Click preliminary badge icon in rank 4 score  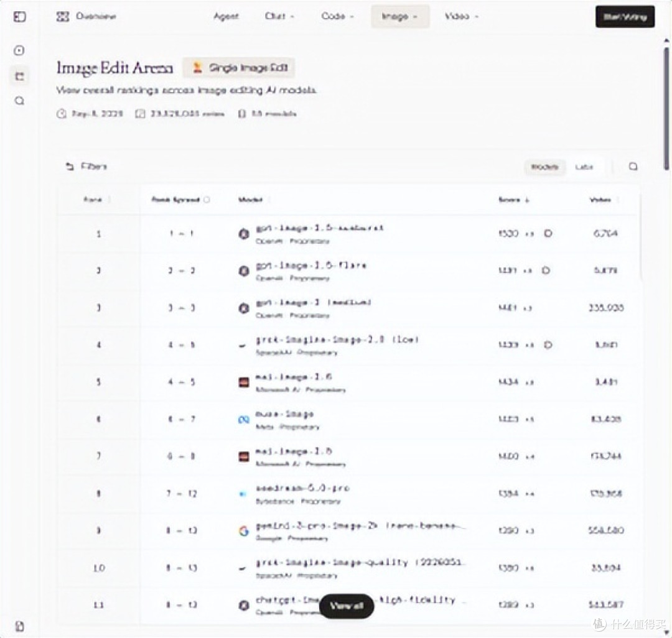pyautogui.click(x=548, y=344)
